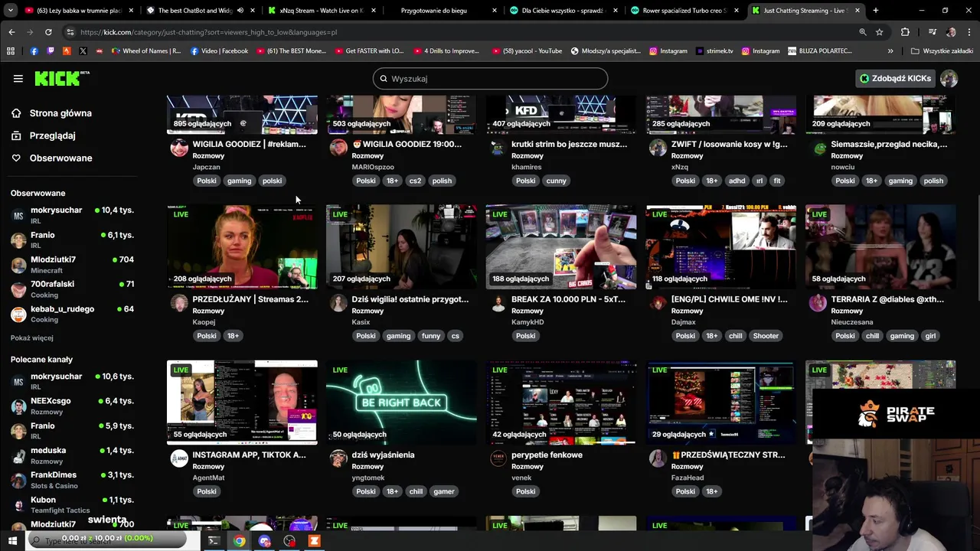980x551 pixels.
Task: Open browser zoom magnifier icon
Action: pyautogui.click(x=863, y=32)
